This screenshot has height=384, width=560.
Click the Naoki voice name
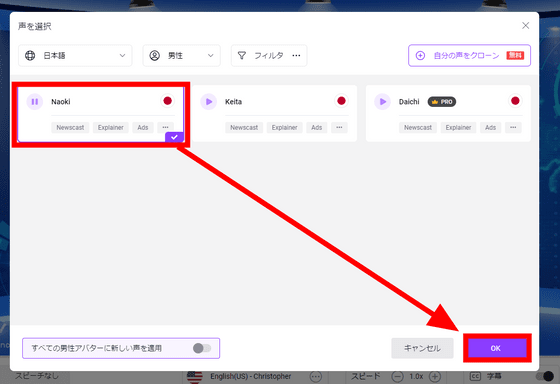click(x=61, y=102)
